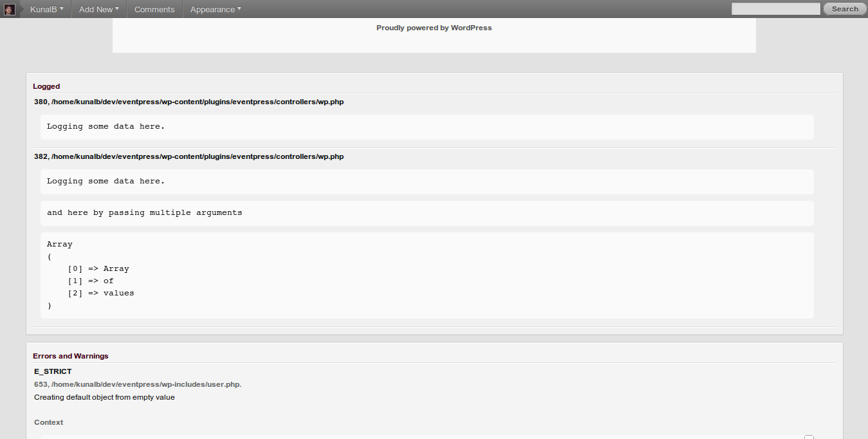Open the Comments admin bar item
The width and height of the screenshot is (868, 439).
[154, 9]
